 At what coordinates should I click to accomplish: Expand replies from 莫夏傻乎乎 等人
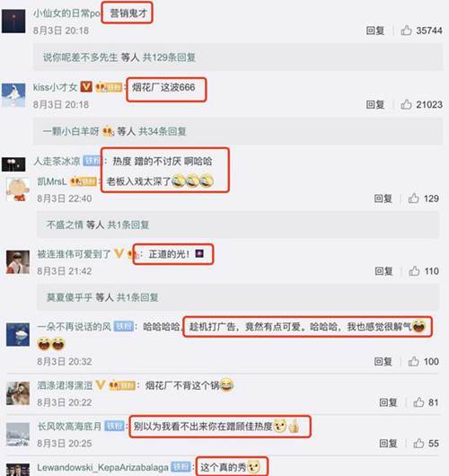click(x=102, y=297)
